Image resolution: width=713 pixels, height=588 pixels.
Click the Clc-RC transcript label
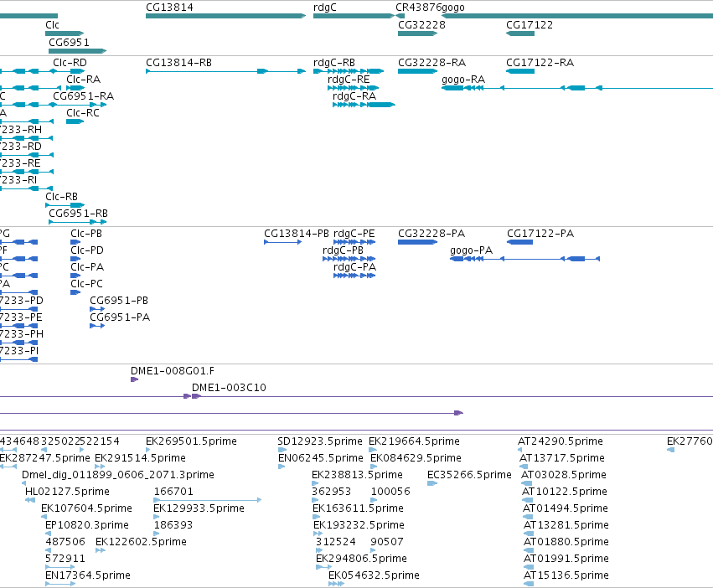(83, 113)
